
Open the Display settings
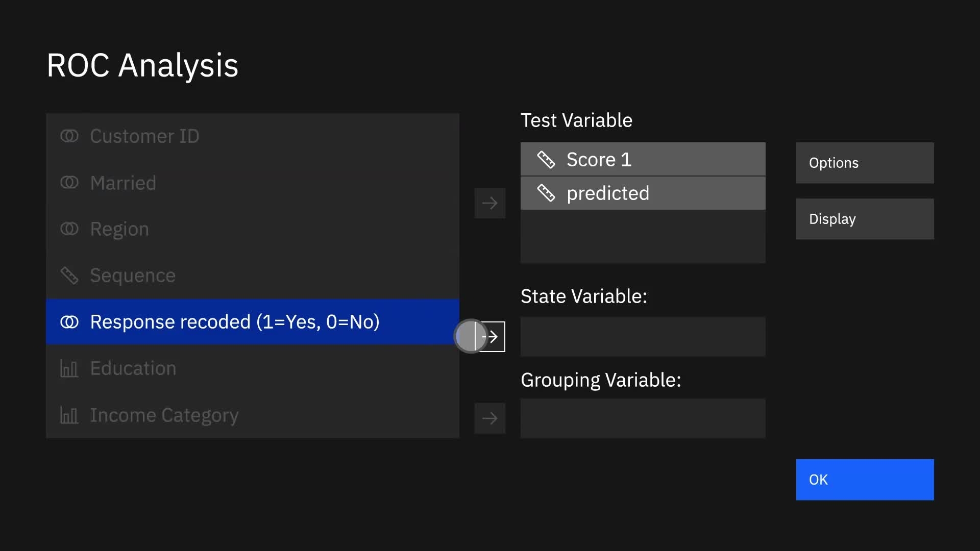pos(865,219)
